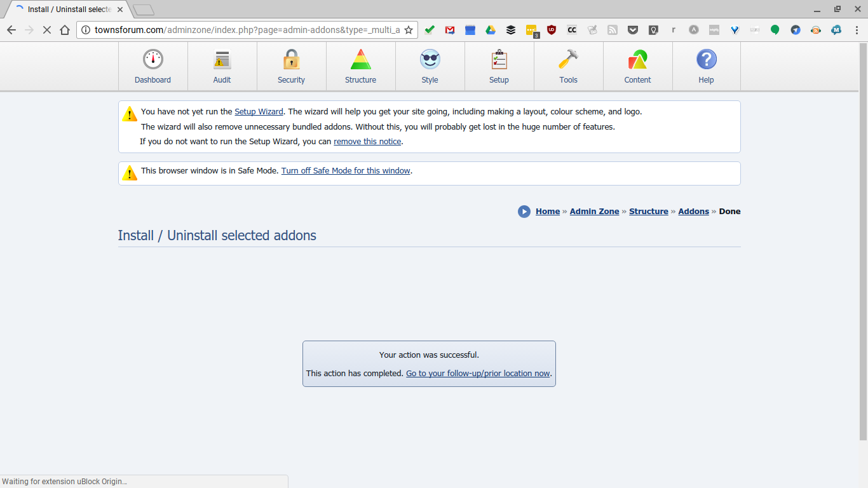Open Chrome's three-dot menu

pyautogui.click(x=856, y=30)
